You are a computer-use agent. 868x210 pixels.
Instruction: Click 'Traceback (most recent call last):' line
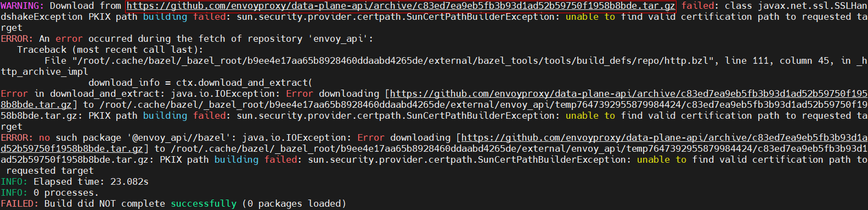(x=110, y=50)
